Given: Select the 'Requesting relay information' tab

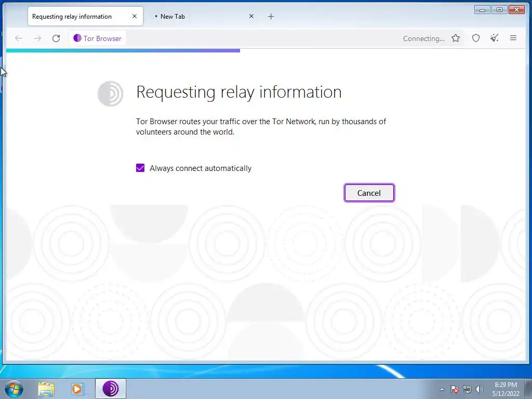Looking at the screenshot, I should click(86, 16).
